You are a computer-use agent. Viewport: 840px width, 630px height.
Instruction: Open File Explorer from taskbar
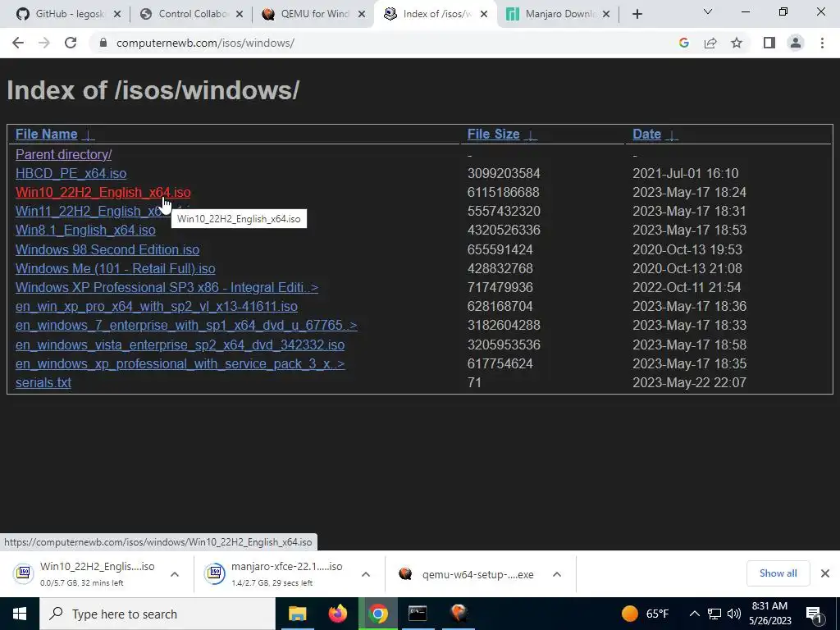pos(297,614)
